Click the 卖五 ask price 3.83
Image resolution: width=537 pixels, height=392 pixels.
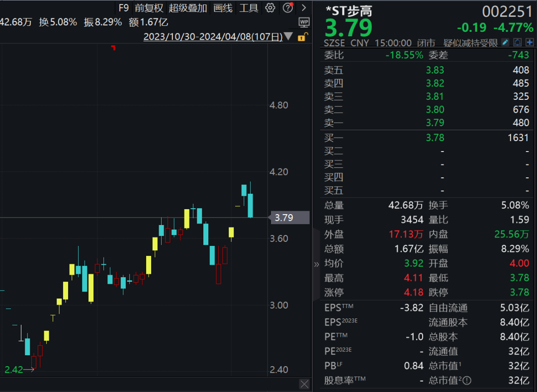click(435, 70)
